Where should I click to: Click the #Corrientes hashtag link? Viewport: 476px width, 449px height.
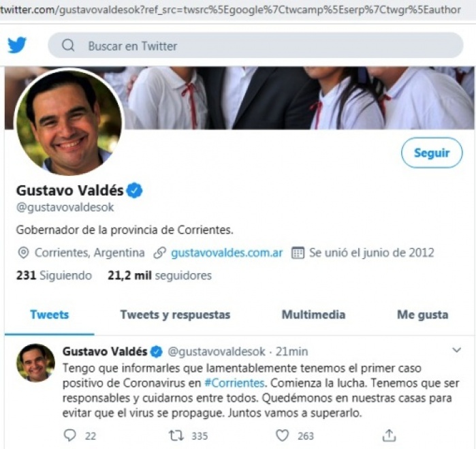(235, 383)
